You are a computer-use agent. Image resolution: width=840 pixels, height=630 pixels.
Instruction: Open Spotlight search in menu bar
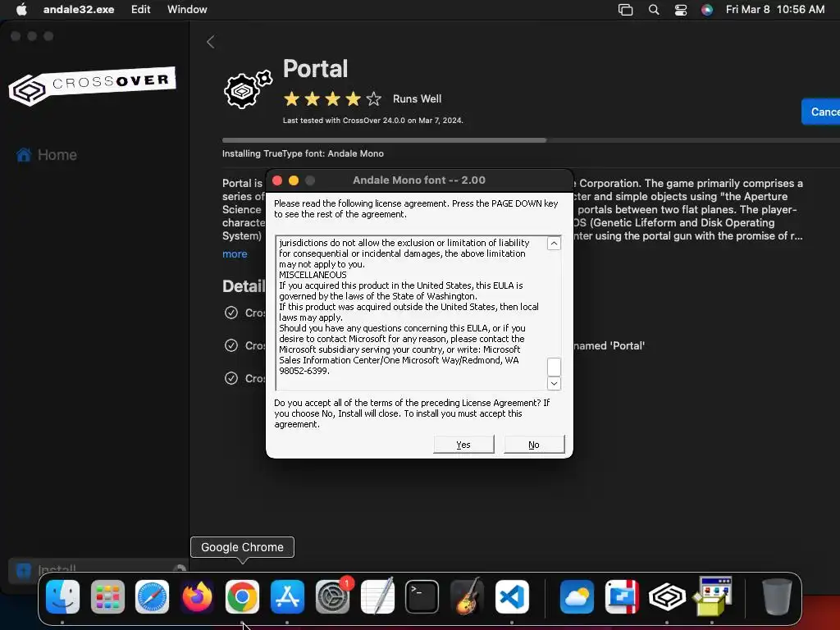click(654, 10)
